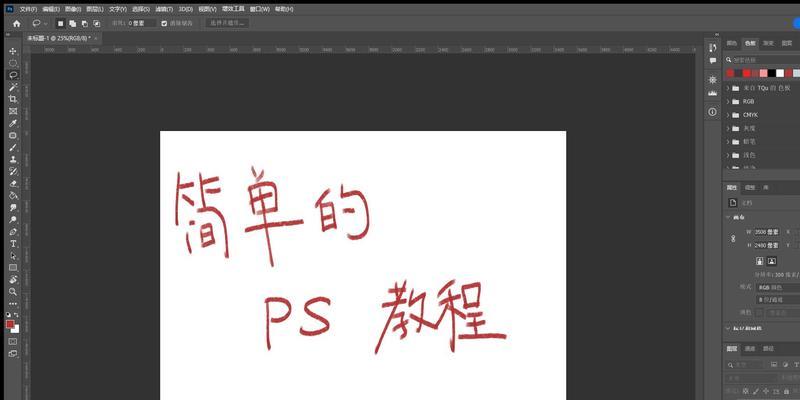Toggle link between canvas width and height
800x400 pixels.
pyautogui.click(x=734, y=238)
